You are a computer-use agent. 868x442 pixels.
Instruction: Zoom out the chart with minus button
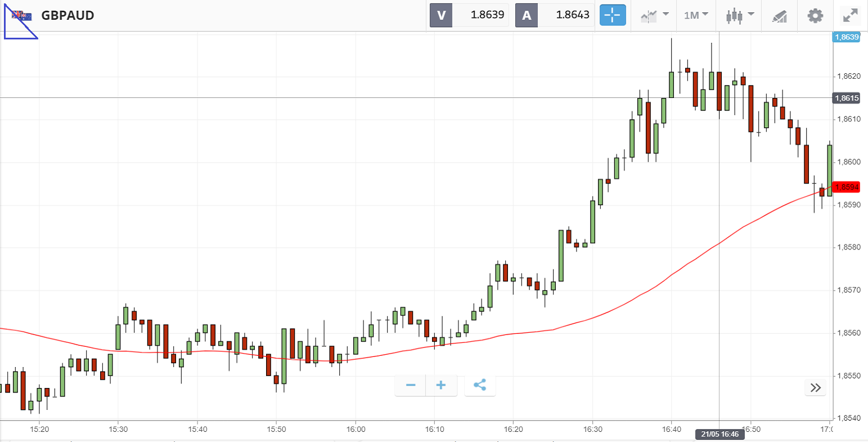(411, 386)
